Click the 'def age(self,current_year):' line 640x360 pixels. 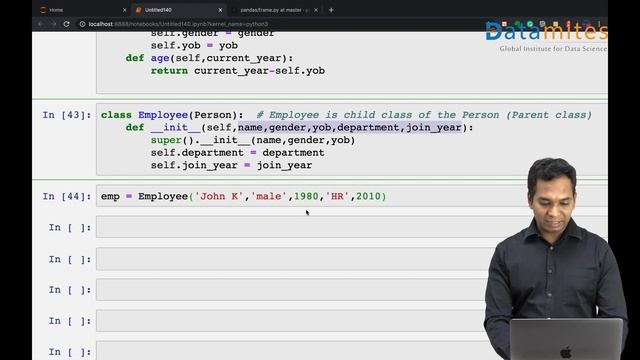[209, 58]
